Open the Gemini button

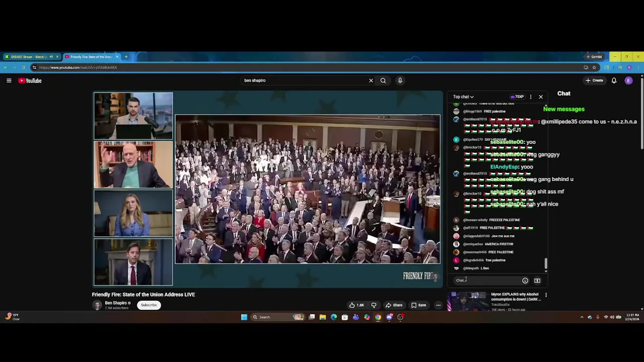coord(594,57)
